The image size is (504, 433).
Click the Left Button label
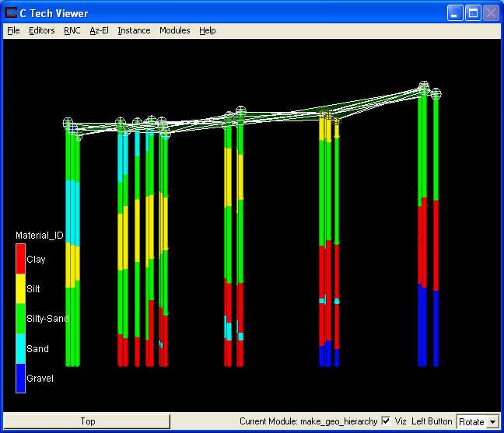coord(432,421)
